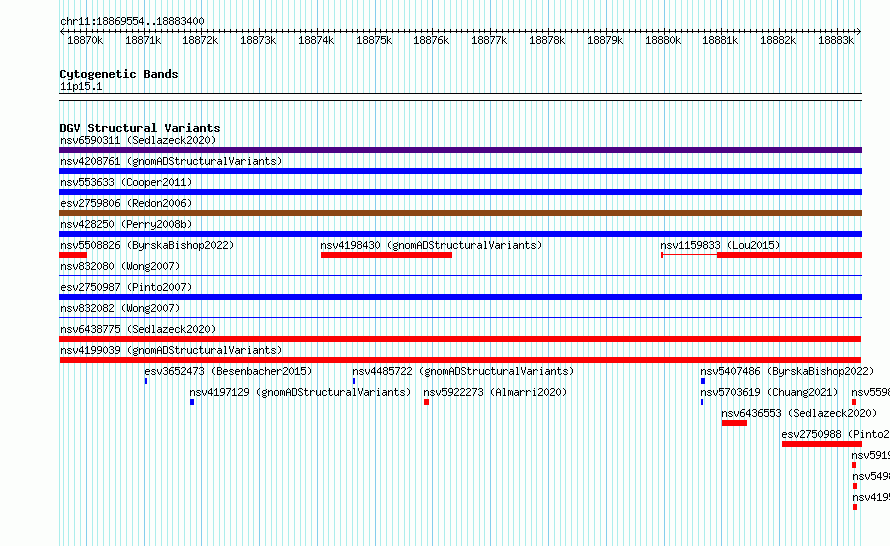
Task: Click the 18879k ruler position
Action: tap(605, 40)
